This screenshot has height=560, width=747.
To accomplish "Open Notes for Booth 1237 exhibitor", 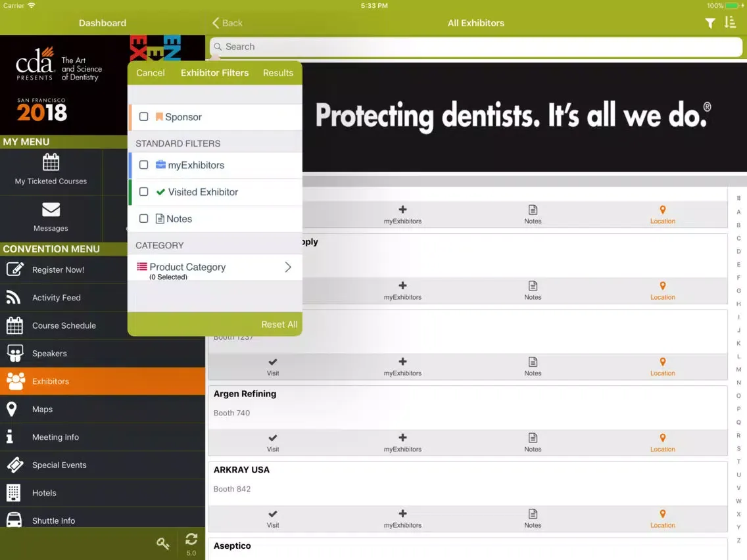I will point(533,367).
